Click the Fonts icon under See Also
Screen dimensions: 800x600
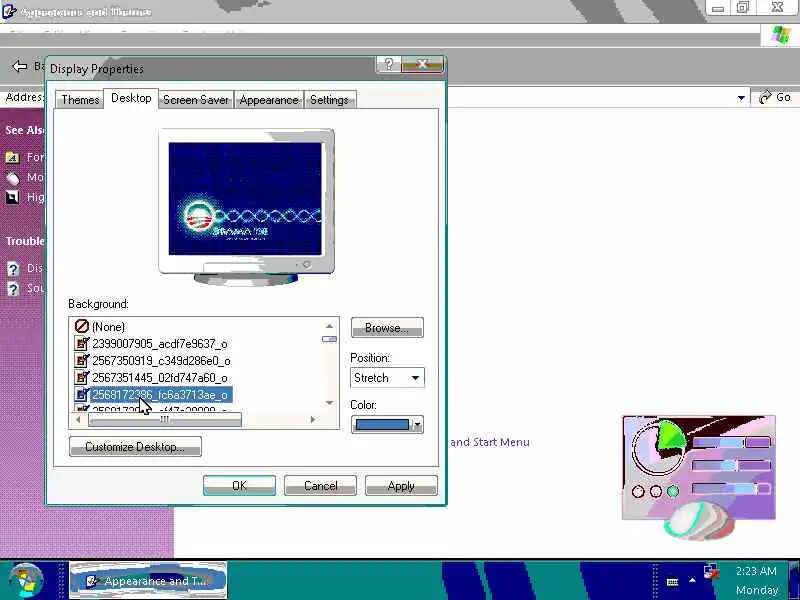12,157
